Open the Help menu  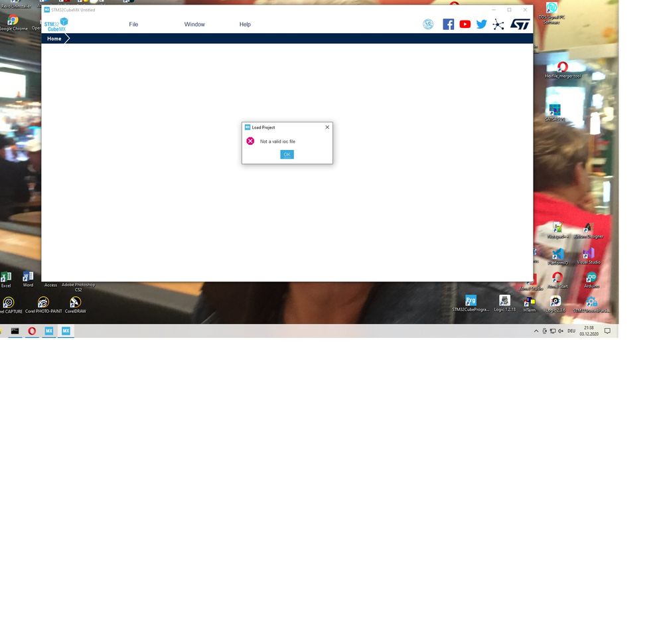click(245, 25)
